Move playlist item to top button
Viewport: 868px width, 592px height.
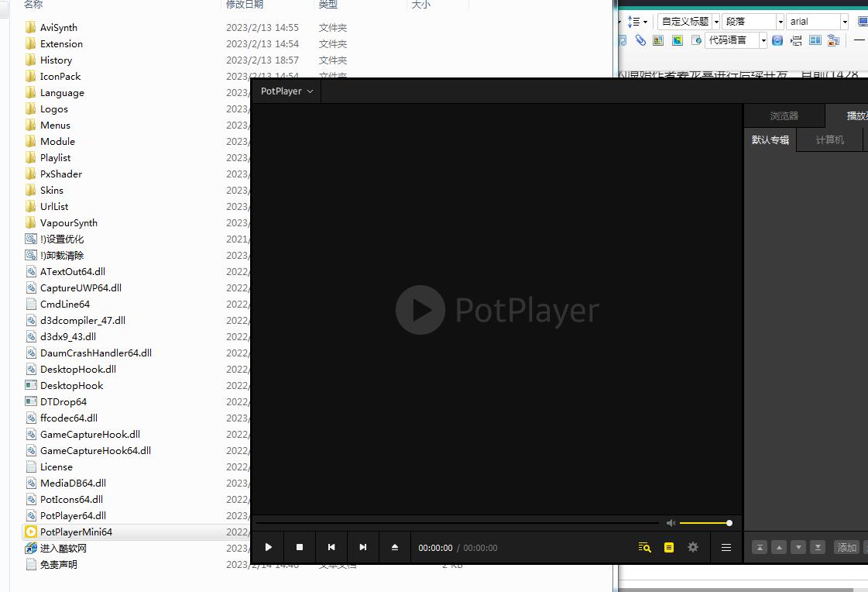(x=760, y=547)
